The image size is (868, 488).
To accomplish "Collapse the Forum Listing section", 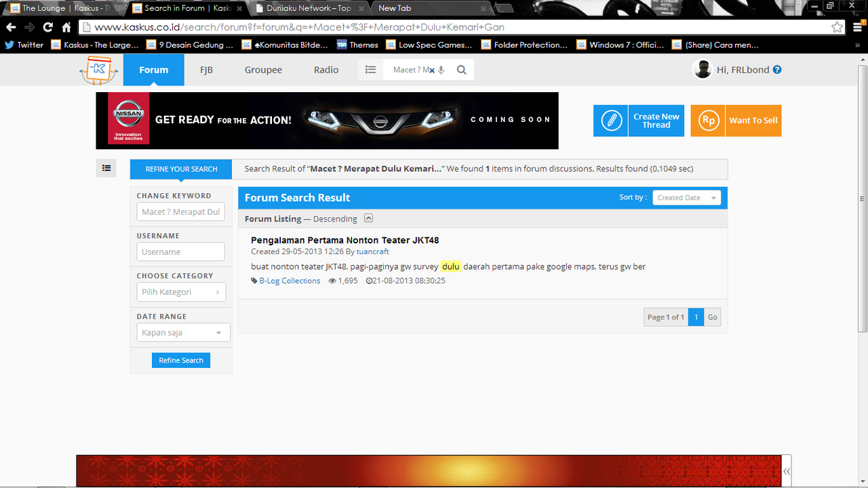I will 368,218.
